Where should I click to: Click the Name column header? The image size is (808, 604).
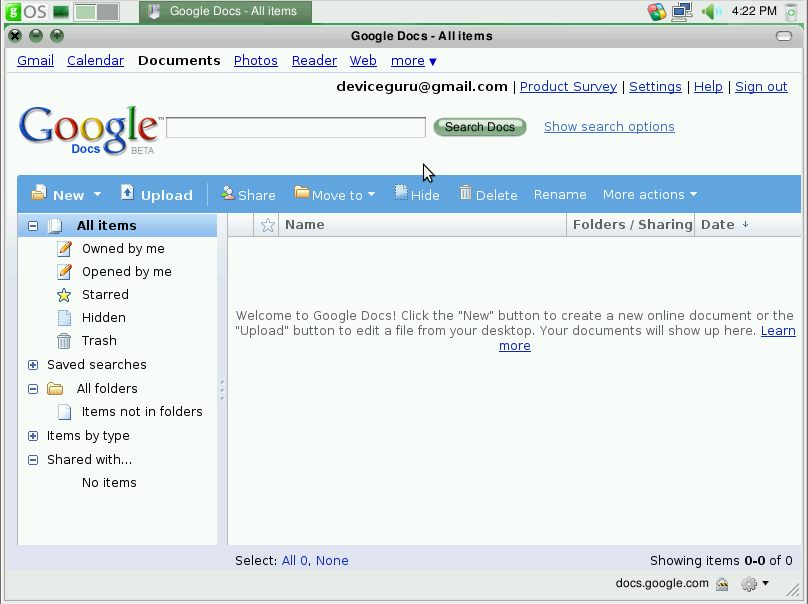tap(422, 225)
